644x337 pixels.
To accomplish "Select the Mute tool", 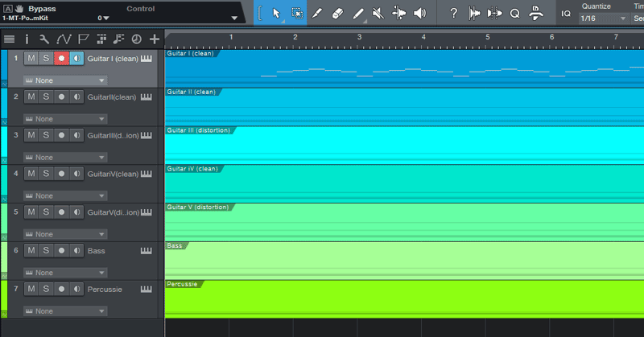I will tap(378, 13).
